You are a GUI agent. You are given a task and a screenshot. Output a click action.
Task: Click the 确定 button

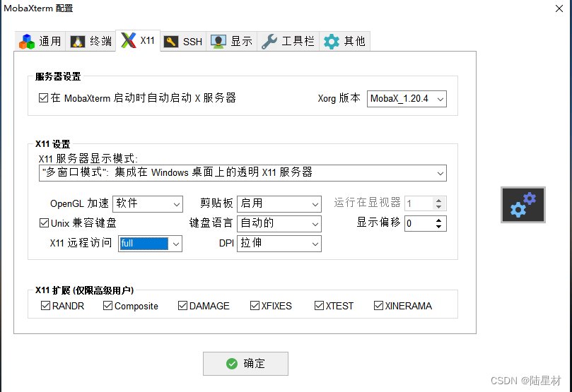tap(245, 364)
